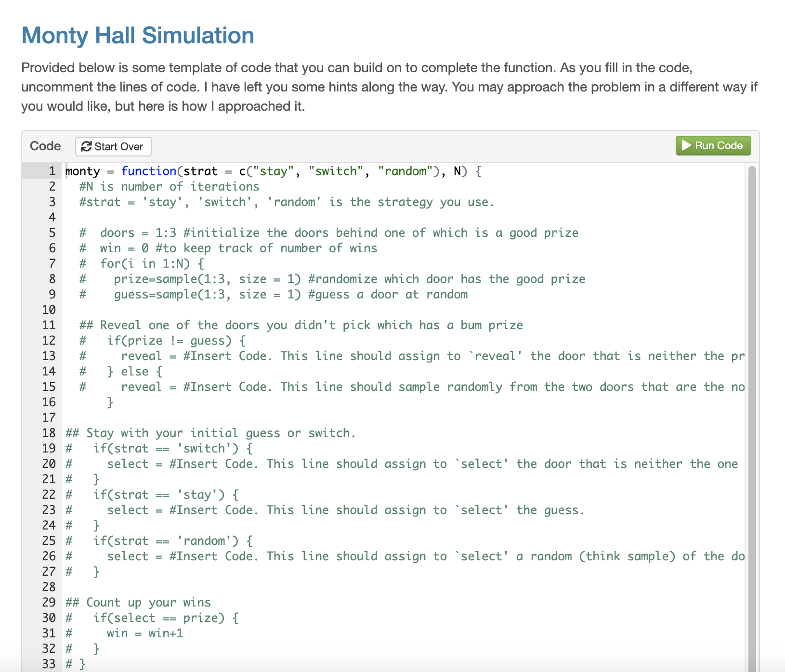This screenshot has width=785, height=672.
Task: Click the 'function' keyword on line 1
Action: (x=148, y=171)
